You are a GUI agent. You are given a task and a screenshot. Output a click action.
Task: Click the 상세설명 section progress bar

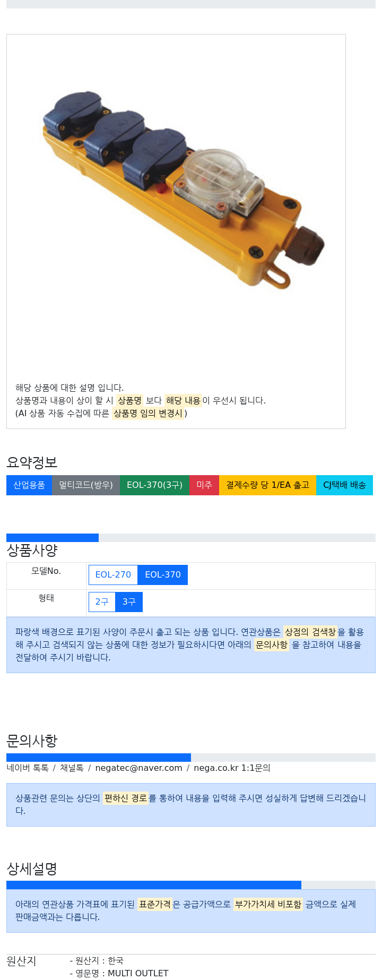tap(191, 885)
